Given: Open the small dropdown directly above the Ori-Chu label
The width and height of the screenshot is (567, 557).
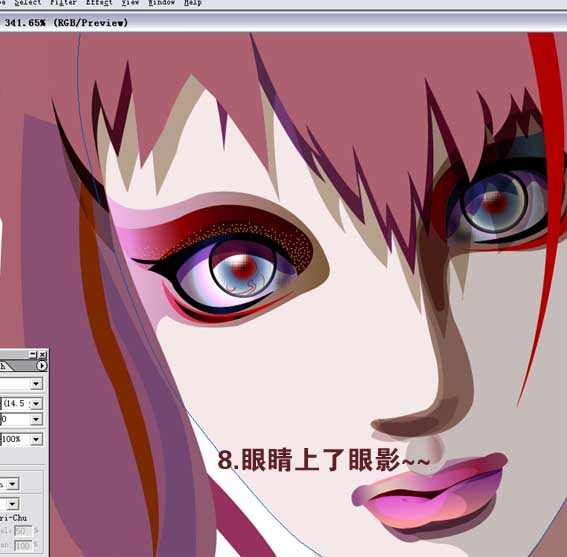Looking at the screenshot, I should point(13,503).
